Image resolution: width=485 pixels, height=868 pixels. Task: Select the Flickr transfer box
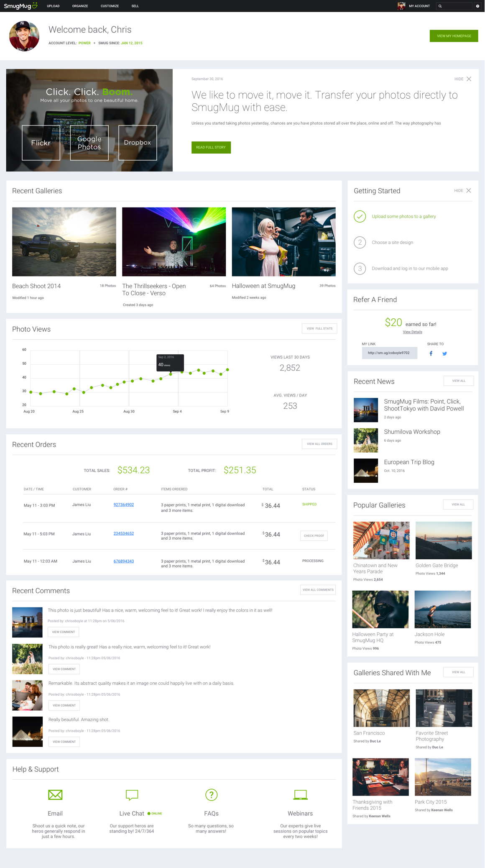pos(41,143)
